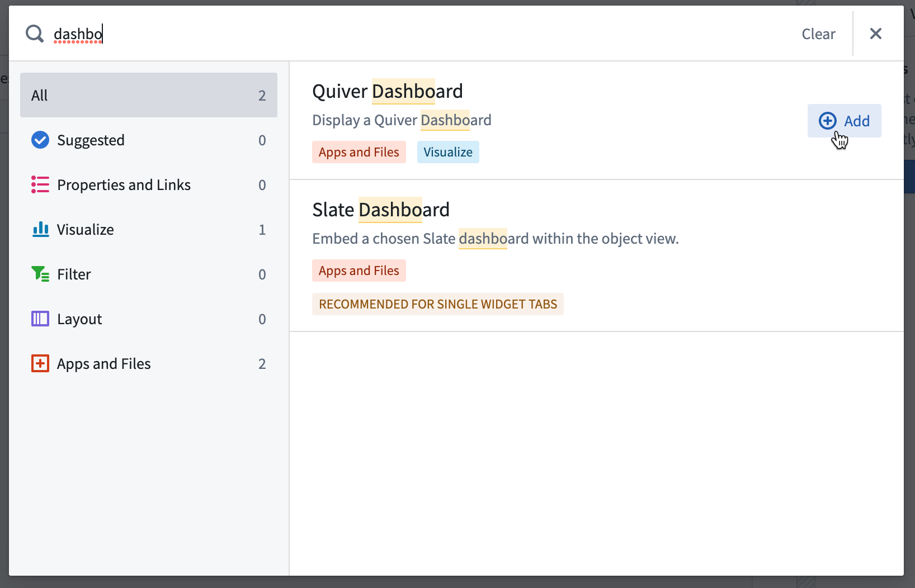Click into the dashbo search field

pyautogui.click(x=419, y=34)
